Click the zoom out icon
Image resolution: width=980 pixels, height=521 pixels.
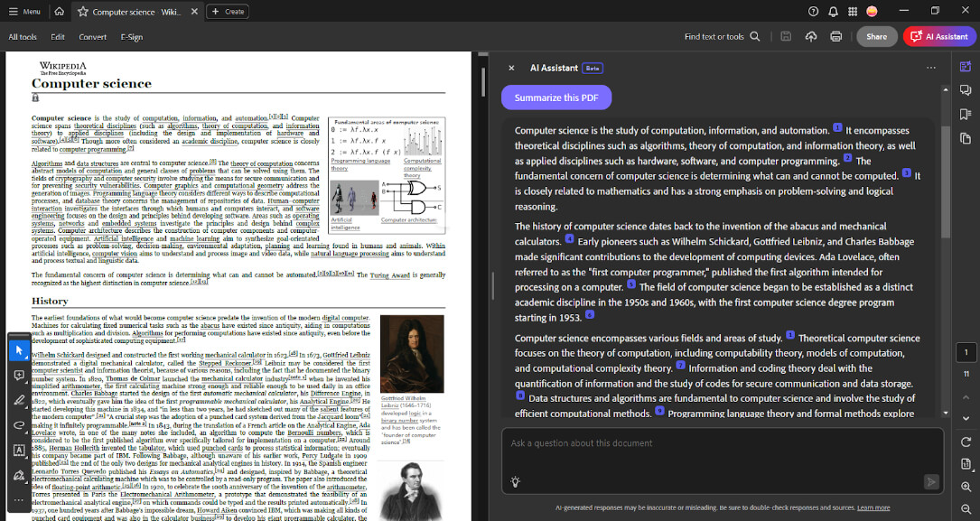(x=966, y=509)
